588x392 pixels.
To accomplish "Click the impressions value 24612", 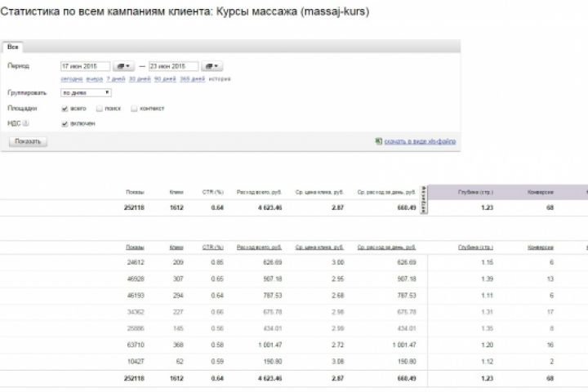I will click(136, 262).
